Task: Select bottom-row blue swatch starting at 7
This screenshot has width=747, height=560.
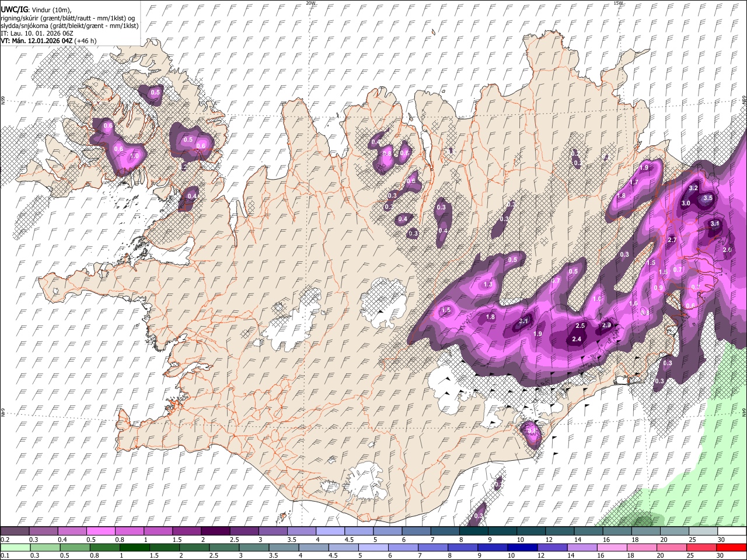Action: tap(434, 547)
